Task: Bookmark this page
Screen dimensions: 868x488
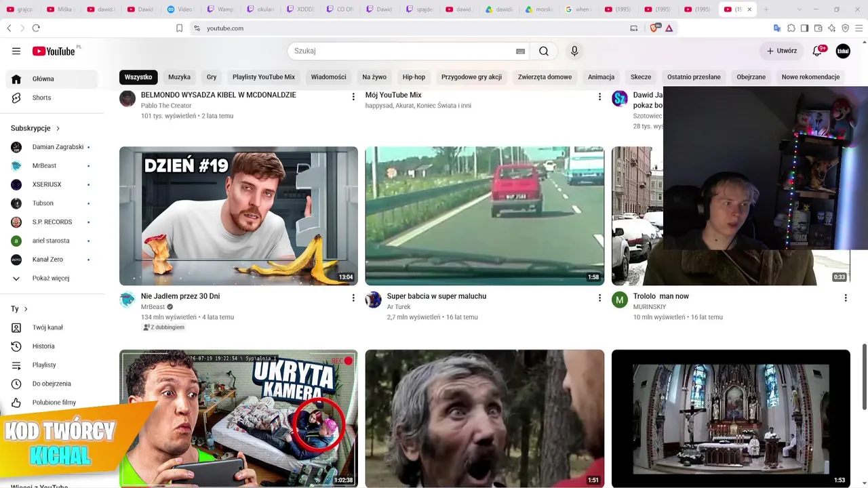Action: coord(179,28)
